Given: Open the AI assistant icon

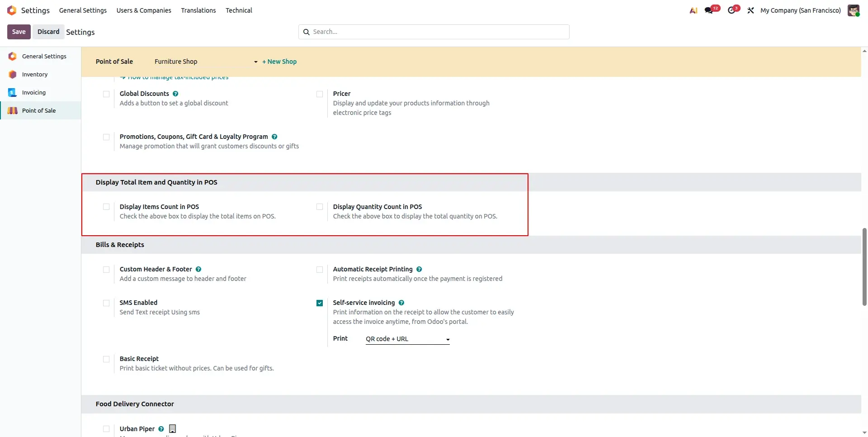Looking at the screenshot, I should (x=693, y=10).
